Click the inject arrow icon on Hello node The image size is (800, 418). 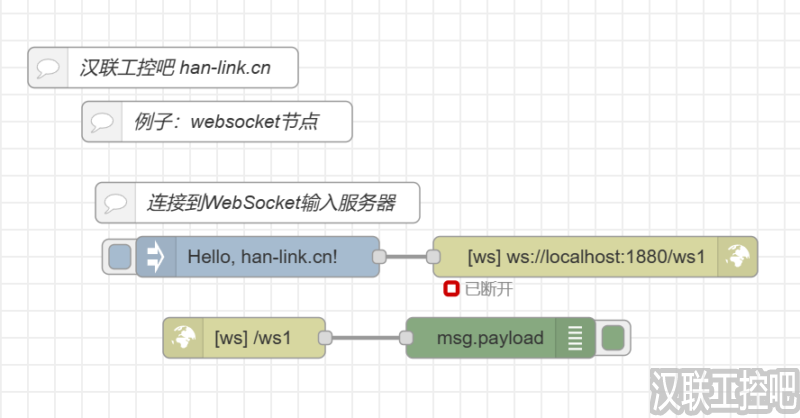155,257
